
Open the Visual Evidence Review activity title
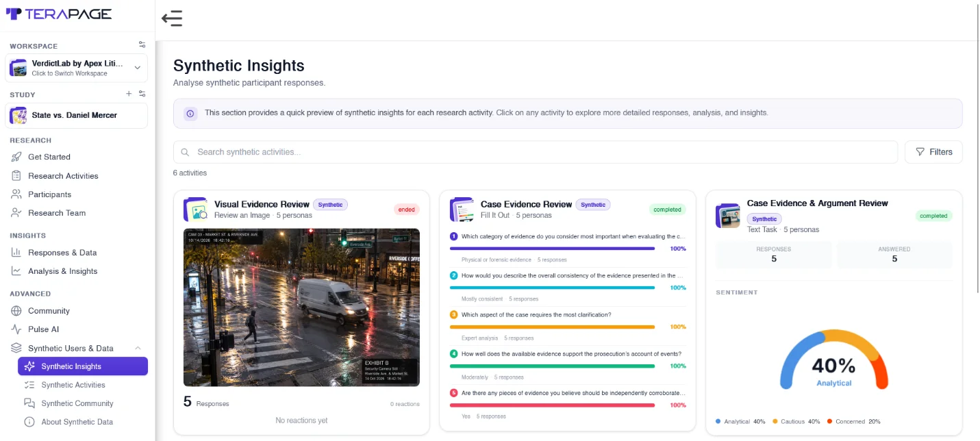[262, 204]
